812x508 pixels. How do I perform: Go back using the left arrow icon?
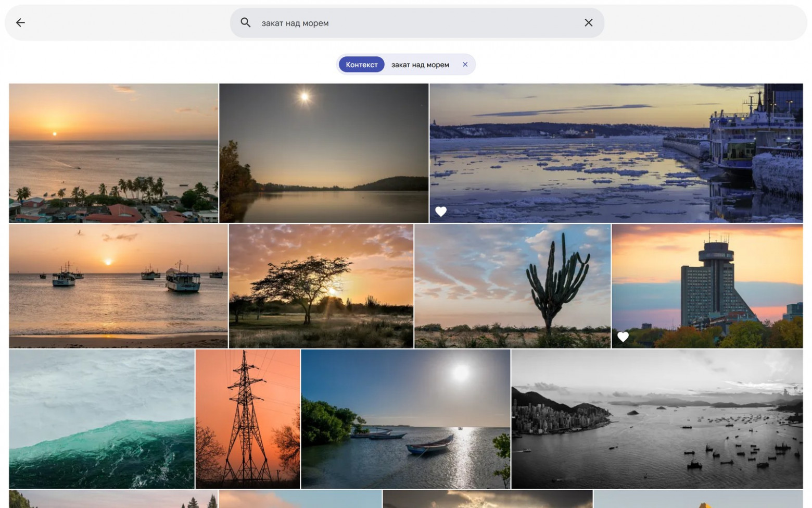pos(20,22)
